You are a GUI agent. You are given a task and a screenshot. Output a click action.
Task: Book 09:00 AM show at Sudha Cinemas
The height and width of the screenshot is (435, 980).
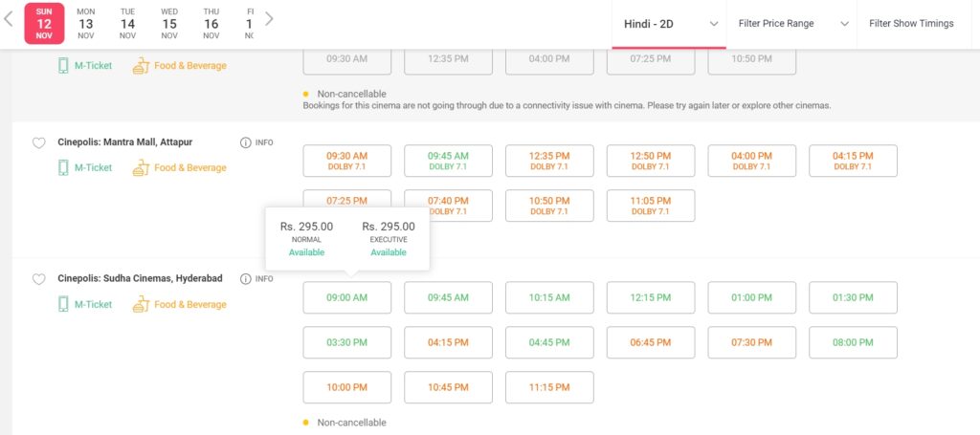[x=346, y=297]
